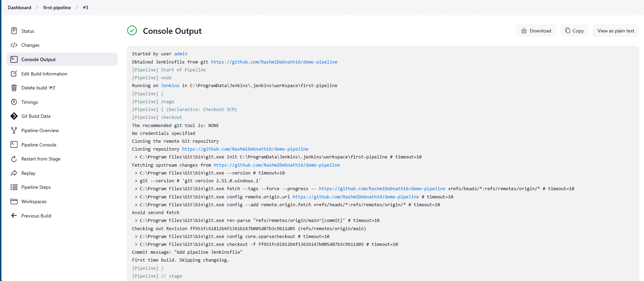Screen dimensions: 644x281
Task: Click 'Cloning the remote Git repository' line
Action: tap(175, 141)
